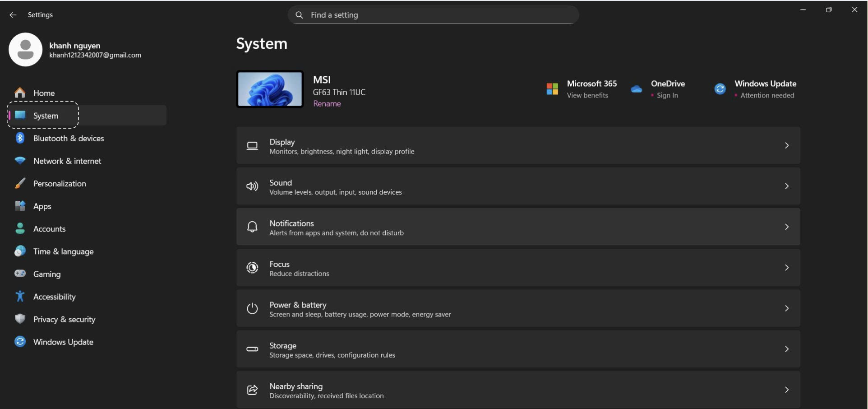Click the Microsoft 365 logo icon
The image size is (868, 409).
(x=552, y=89)
